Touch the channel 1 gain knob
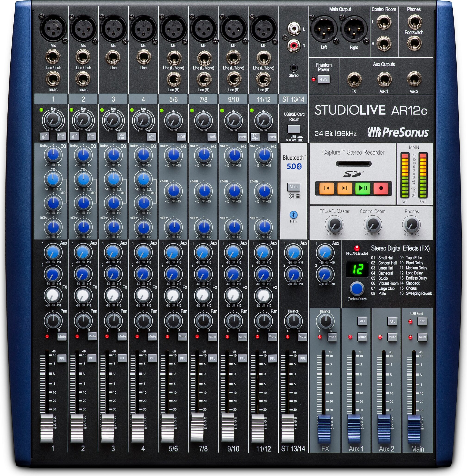467x476 pixels. coord(53,120)
